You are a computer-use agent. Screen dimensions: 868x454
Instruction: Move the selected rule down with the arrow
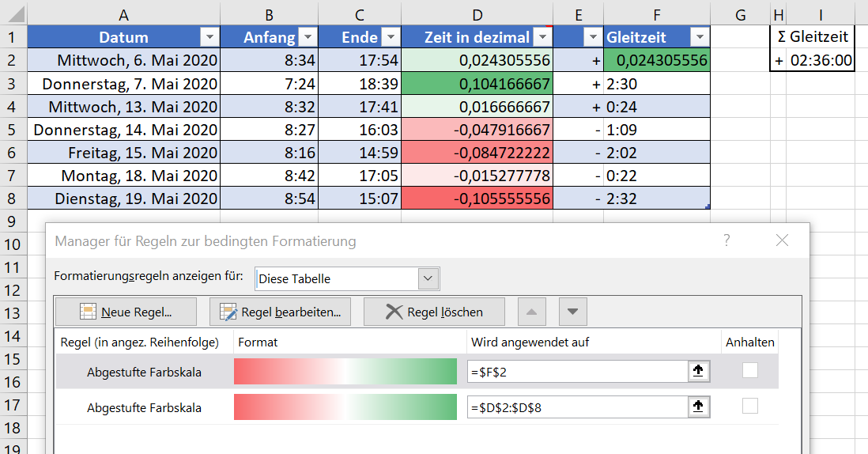573,312
